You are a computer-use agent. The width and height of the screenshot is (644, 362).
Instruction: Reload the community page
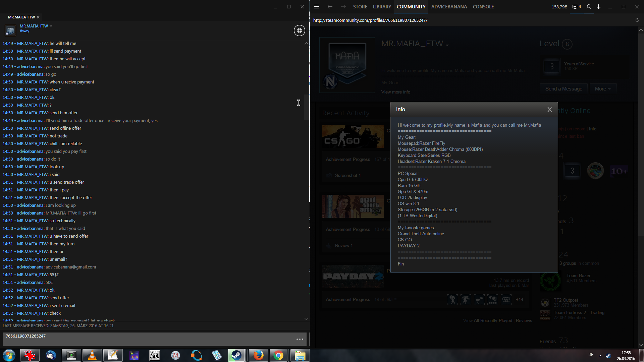pos(637,20)
